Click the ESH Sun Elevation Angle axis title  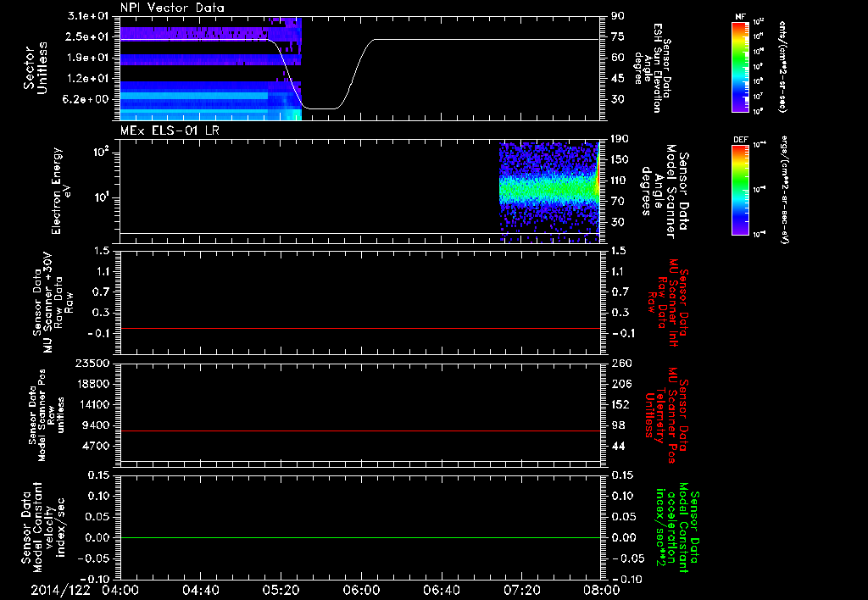pos(653,68)
